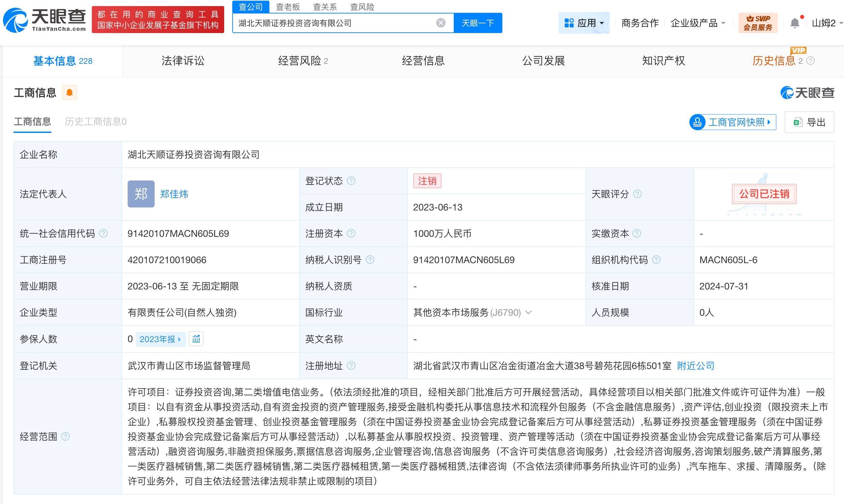Click help icon next to 统一社会信用代码
This screenshot has width=844, height=504.
click(103, 233)
